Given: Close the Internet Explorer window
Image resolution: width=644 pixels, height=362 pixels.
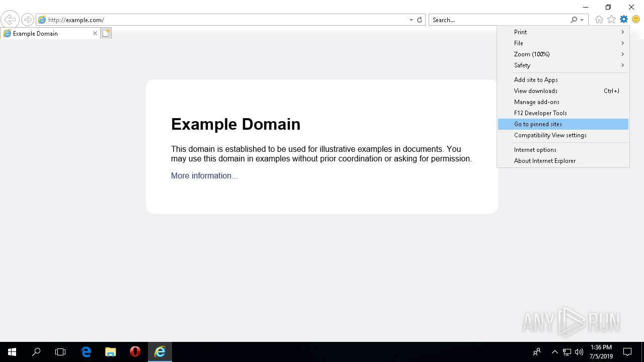Looking at the screenshot, I should (631, 7).
